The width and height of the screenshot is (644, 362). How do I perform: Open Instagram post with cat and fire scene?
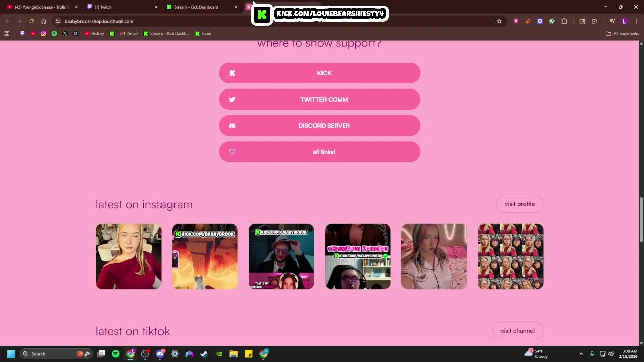point(205,256)
